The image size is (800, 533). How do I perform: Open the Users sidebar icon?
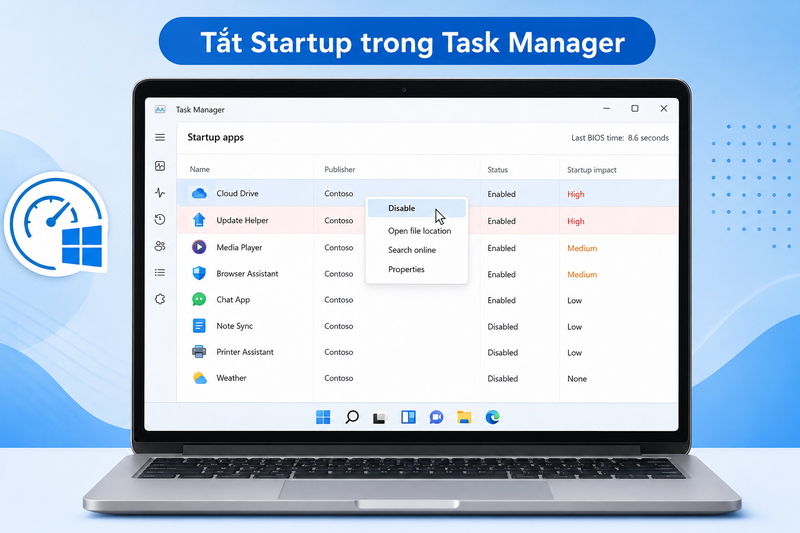[x=160, y=246]
